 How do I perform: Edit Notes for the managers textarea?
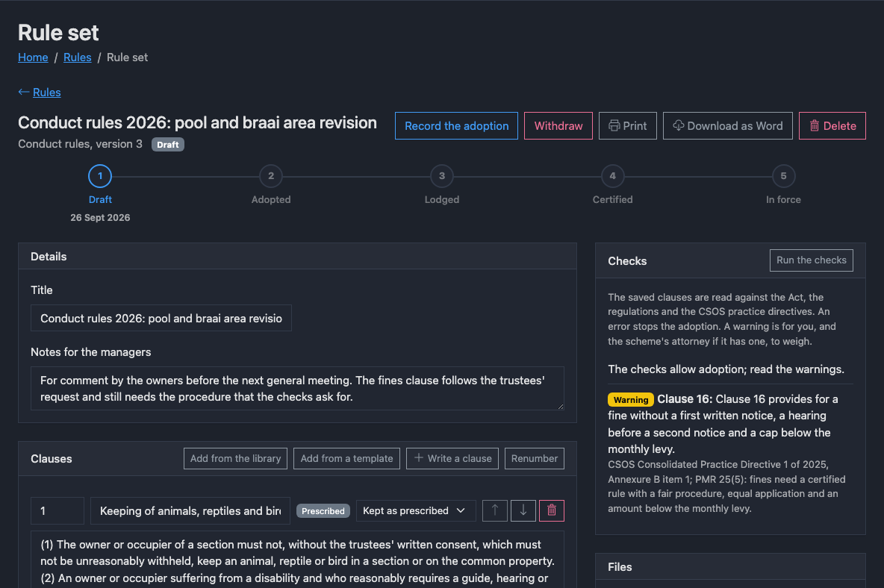point(298,389)
